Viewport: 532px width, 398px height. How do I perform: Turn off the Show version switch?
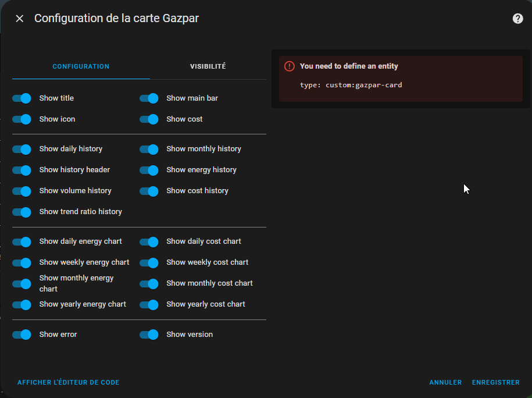tap(149, 335)
